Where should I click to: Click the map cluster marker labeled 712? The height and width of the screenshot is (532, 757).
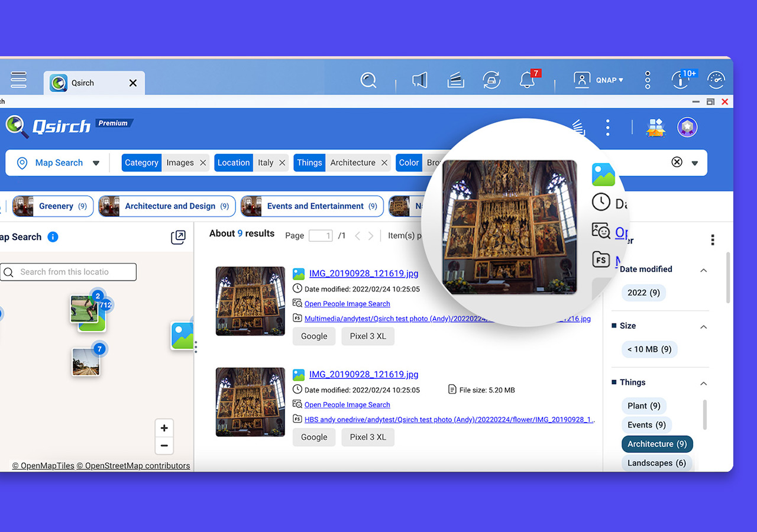(x=105, y=306)
